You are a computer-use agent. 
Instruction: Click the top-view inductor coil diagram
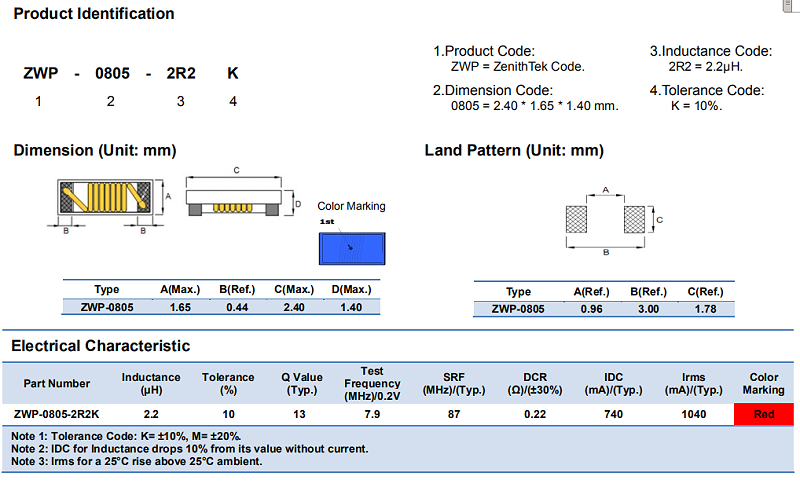(105, 197)
